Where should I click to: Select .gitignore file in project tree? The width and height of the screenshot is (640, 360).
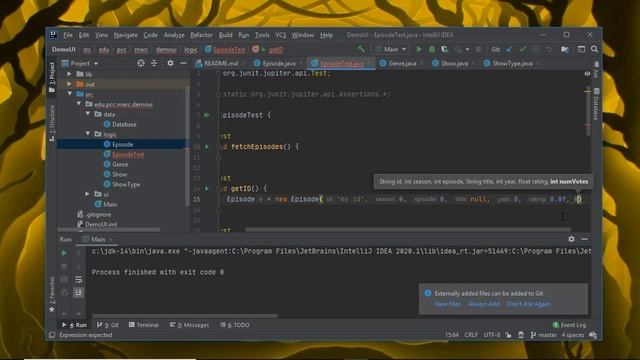tap(98, 214)
